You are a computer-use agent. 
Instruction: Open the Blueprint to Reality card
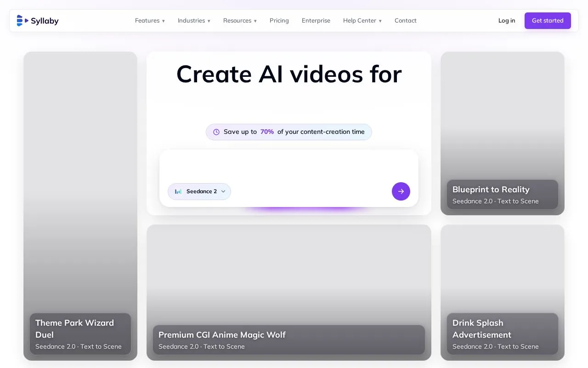[x=503, y=133]
